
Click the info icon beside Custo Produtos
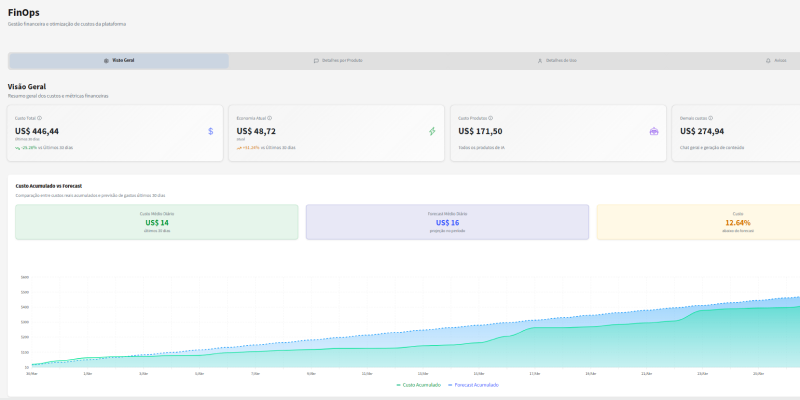[491, 118]
